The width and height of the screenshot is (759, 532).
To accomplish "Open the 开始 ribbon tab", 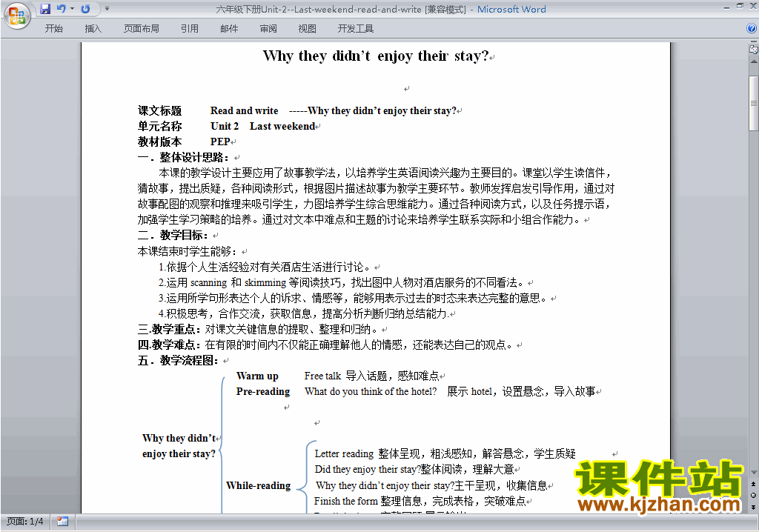I will [53, 29].
